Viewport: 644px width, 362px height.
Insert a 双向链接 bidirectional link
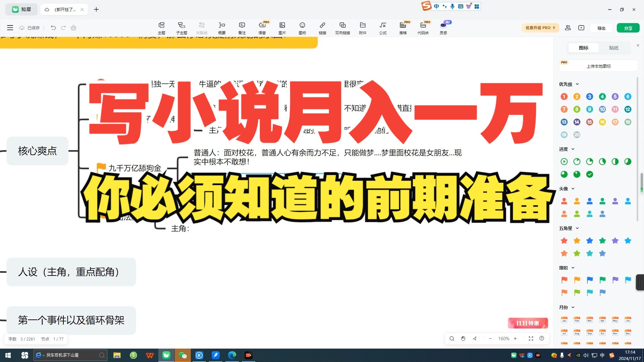pyautogui.click(x=342, y=28)
